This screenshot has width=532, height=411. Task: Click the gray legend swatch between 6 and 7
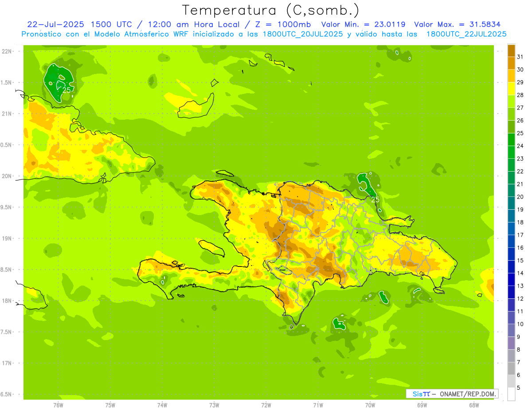(x=511, y=368)
